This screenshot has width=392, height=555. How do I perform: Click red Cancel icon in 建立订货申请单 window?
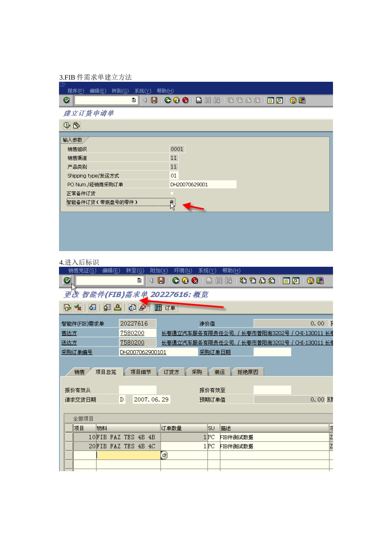(186, 100)
